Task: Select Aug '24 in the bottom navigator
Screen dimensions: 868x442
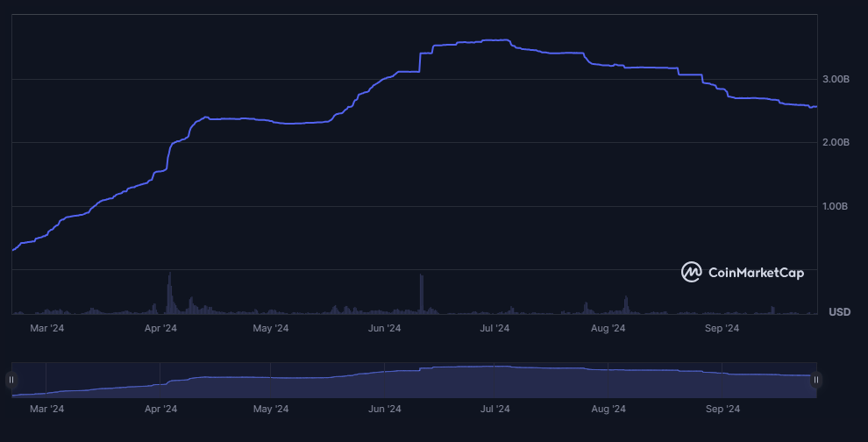Action: (608, 409)
